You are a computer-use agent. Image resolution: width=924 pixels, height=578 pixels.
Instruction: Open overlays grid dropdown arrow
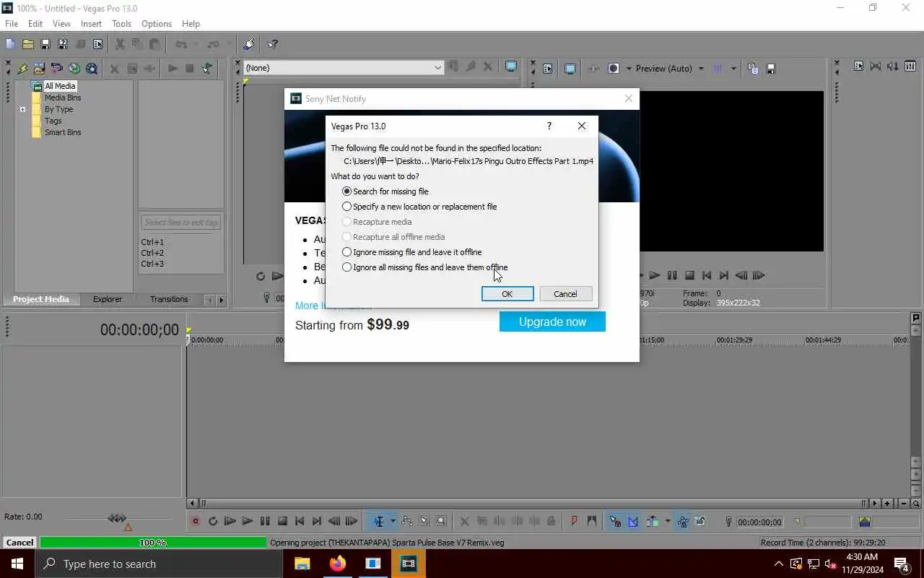click(x=733, y=69)
